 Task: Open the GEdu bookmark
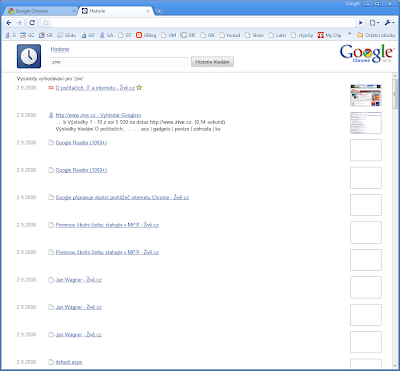(67, 35)
